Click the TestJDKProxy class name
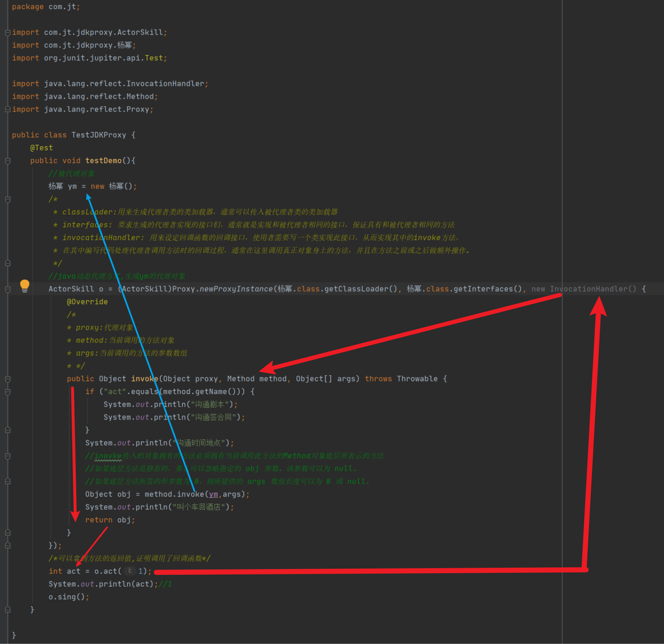This screenshot has height=644, width=664. tap(99, 135)
